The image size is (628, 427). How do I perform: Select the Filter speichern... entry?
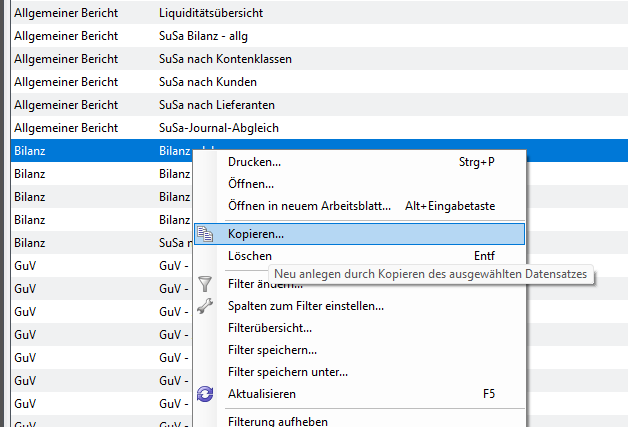pyautogui.click(x=272, y=350)
